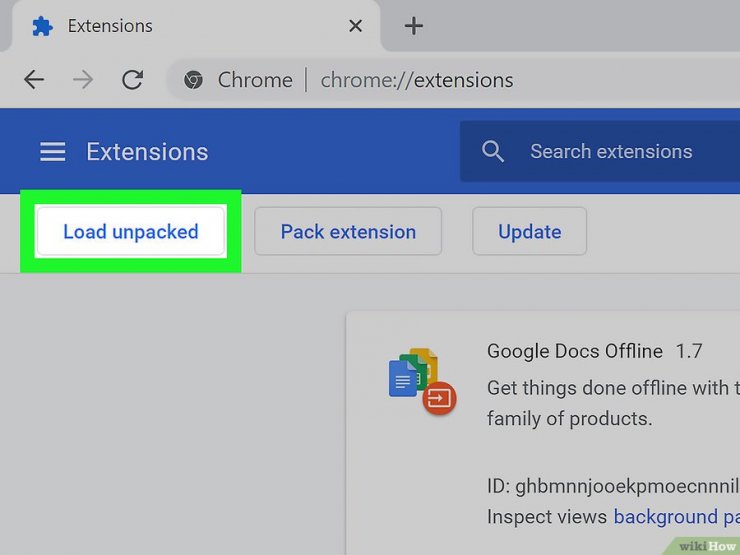Click the Extensions header title

coord(147,152)
